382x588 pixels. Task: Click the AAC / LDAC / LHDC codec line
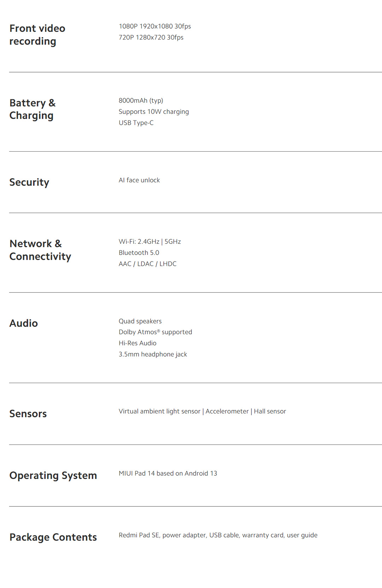147,264
